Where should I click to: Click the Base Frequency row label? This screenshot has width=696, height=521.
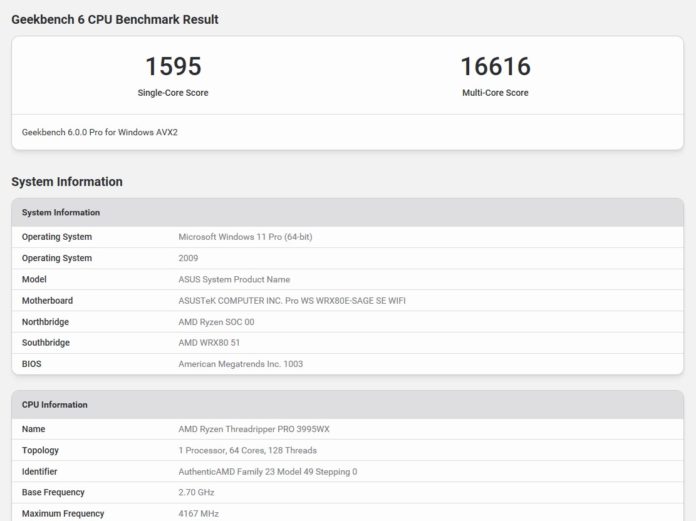tap(53, 493)
